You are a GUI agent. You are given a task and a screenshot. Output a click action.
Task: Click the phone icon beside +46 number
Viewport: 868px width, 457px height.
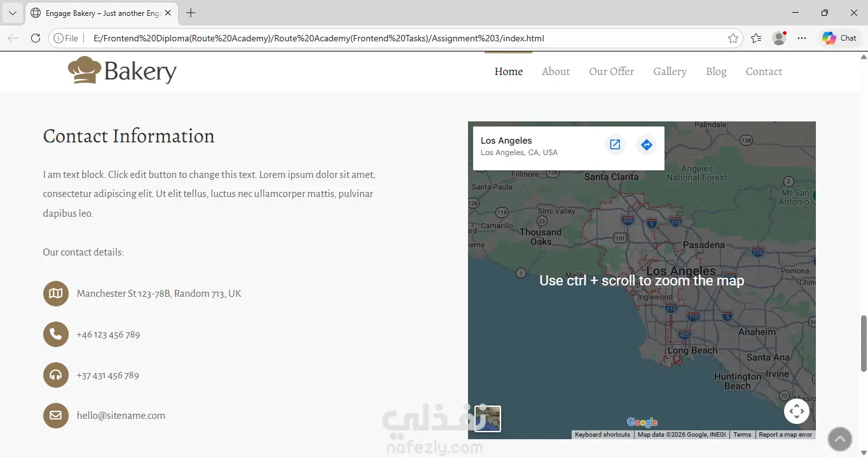56,334
